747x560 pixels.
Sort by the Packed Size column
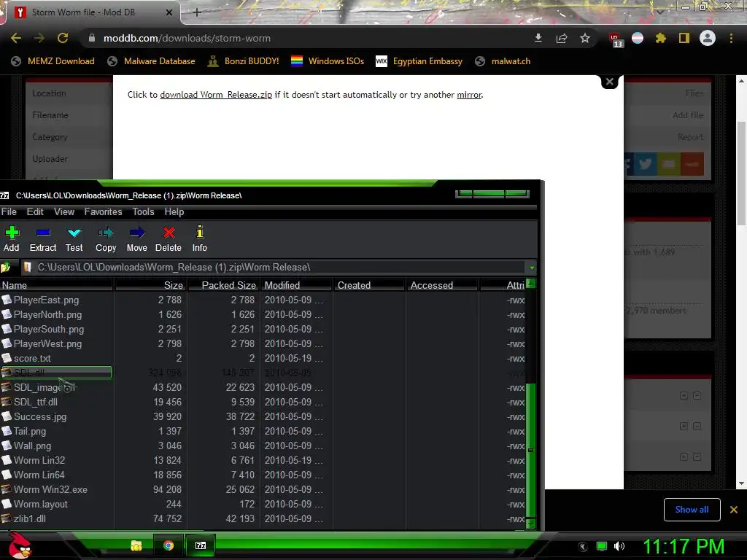coord(223,285)
